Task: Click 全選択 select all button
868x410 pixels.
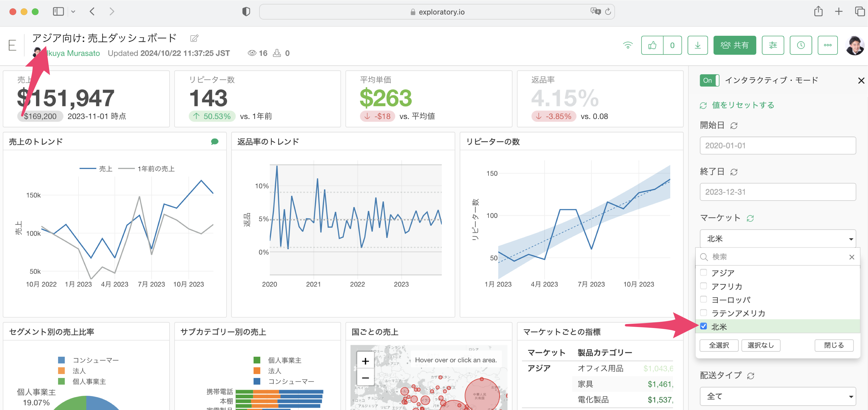Action: coord(719,345)
